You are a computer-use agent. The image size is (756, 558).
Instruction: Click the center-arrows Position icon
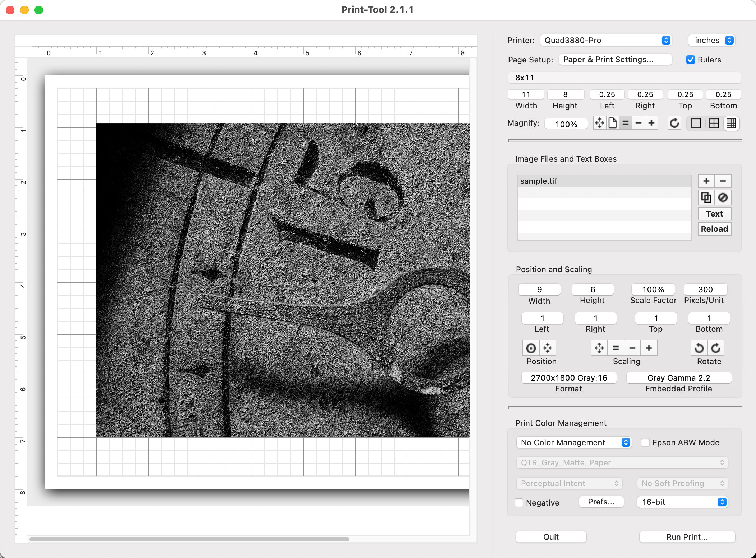click(548, 348)
